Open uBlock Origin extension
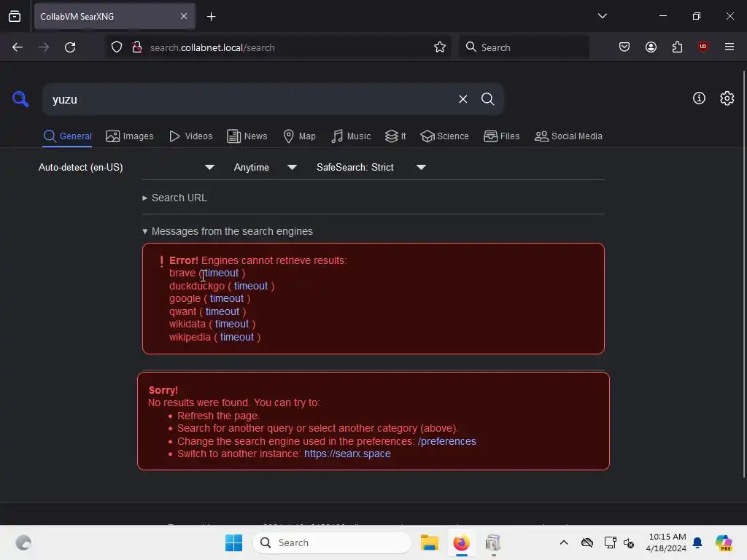The image size is (747, 560). click(x=703, y=47)
